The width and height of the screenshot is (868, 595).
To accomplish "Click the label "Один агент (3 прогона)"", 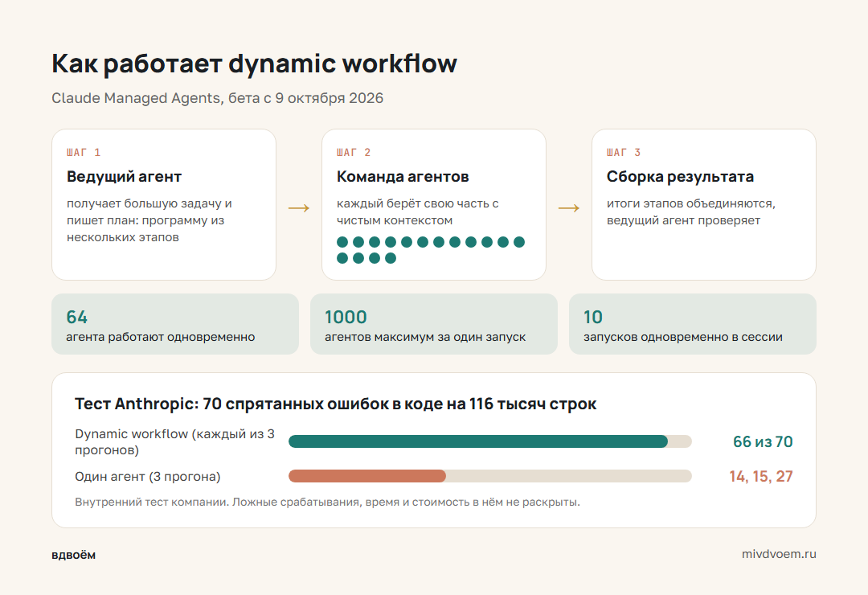I will click(148, 477).
